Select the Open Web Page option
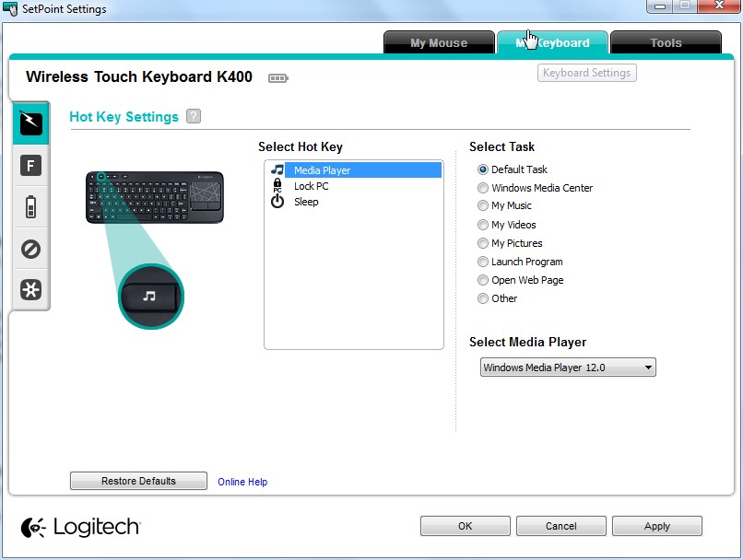The height and width of the screenshot is (560, 743). click(520, 280)
